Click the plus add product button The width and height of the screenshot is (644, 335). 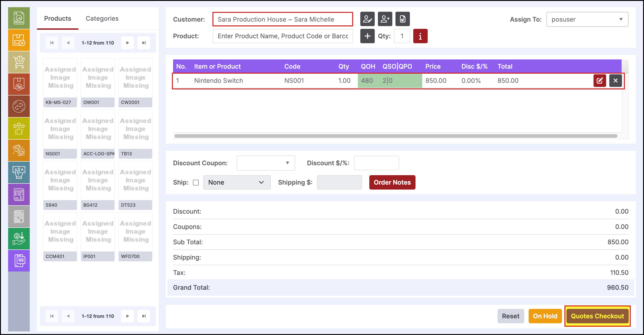tap(367, 36)
